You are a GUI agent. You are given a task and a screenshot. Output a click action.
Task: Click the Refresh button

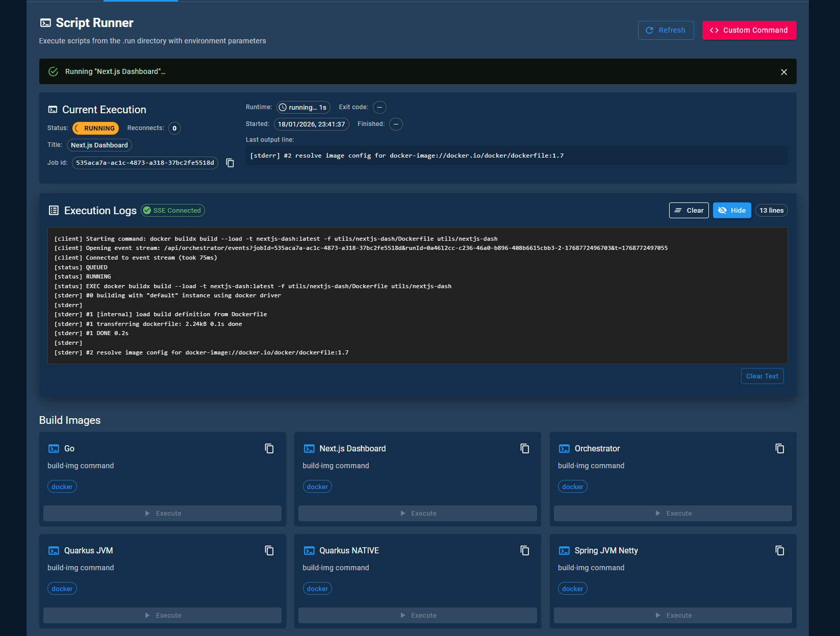click(666, 30)
